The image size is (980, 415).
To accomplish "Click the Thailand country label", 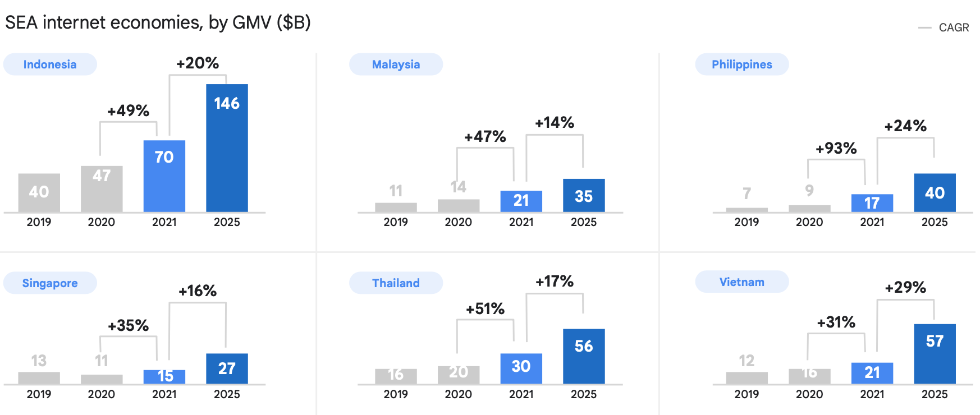I will point(396,283).
